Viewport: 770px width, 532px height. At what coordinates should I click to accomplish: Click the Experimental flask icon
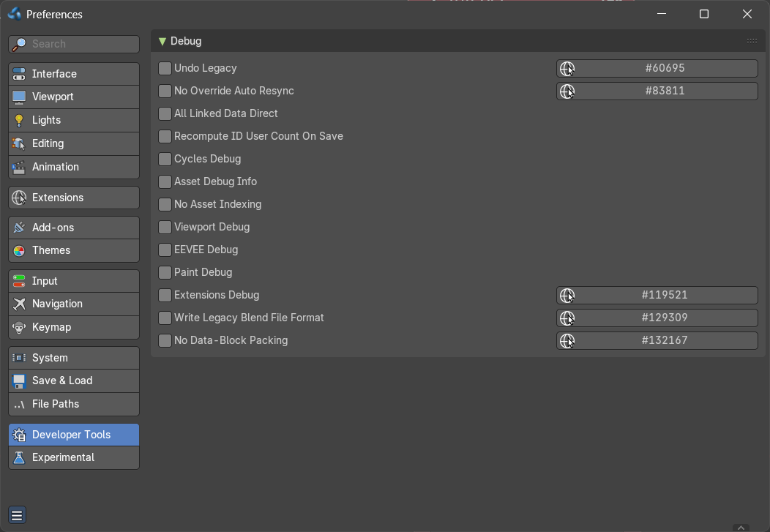pos(19,458)
